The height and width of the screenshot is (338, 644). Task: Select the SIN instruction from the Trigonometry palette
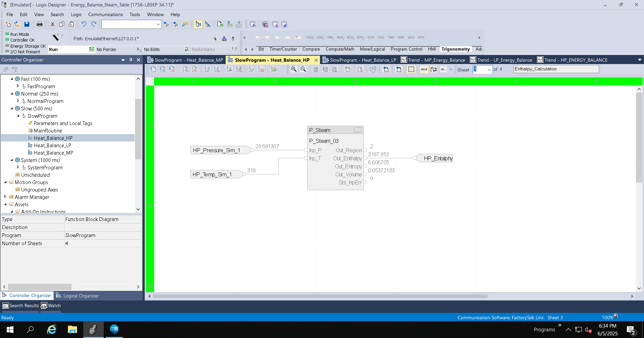click(x=371, y=37)
